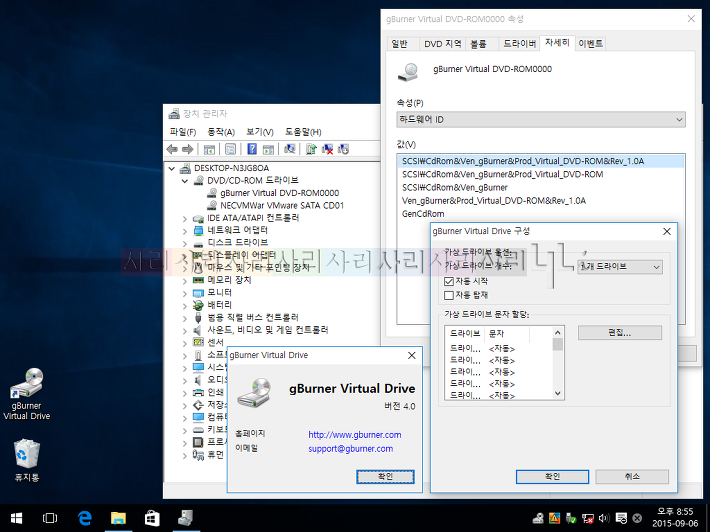710x532 pixels.
Task: Switch to the 드라이버 tab
Action: pyautogui.click(x=519, y=43)
